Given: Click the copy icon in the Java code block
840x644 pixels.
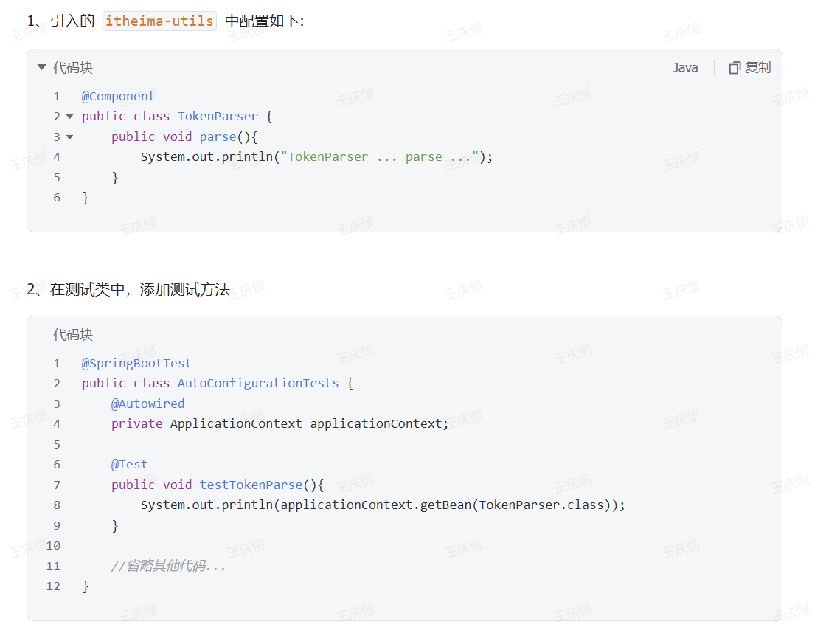Looking at the screenshot, I should [x=735, y=68].
